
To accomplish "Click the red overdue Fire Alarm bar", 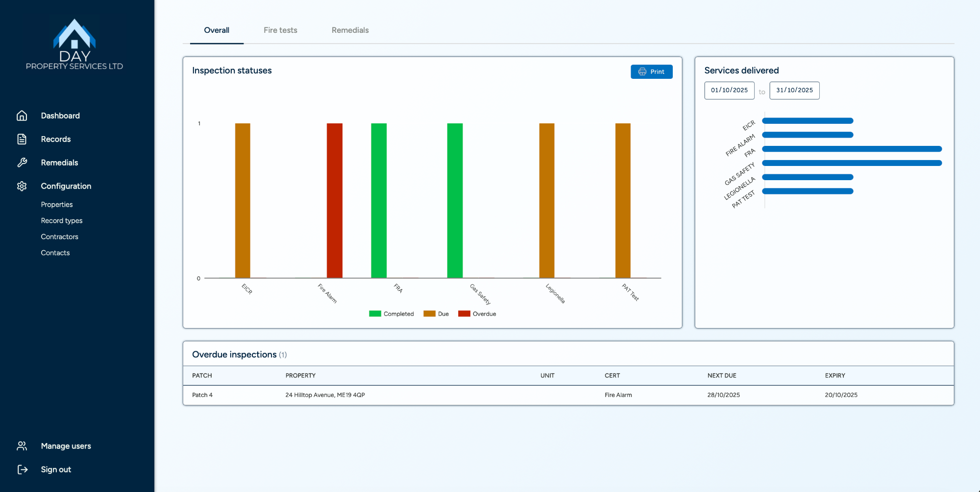I will [x=335, y=201].
